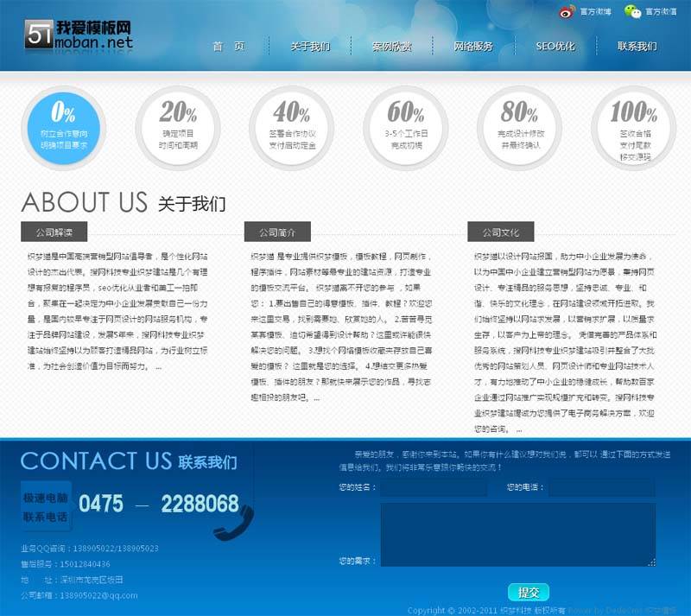Click the Weibo icon in the header

567,12
